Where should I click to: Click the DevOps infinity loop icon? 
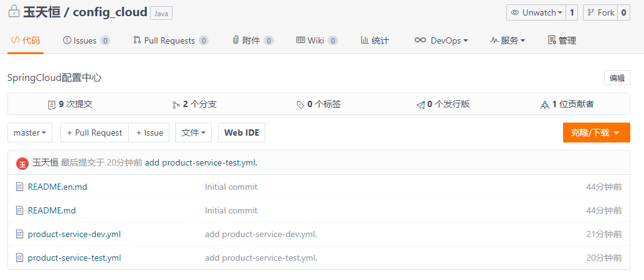420,40
